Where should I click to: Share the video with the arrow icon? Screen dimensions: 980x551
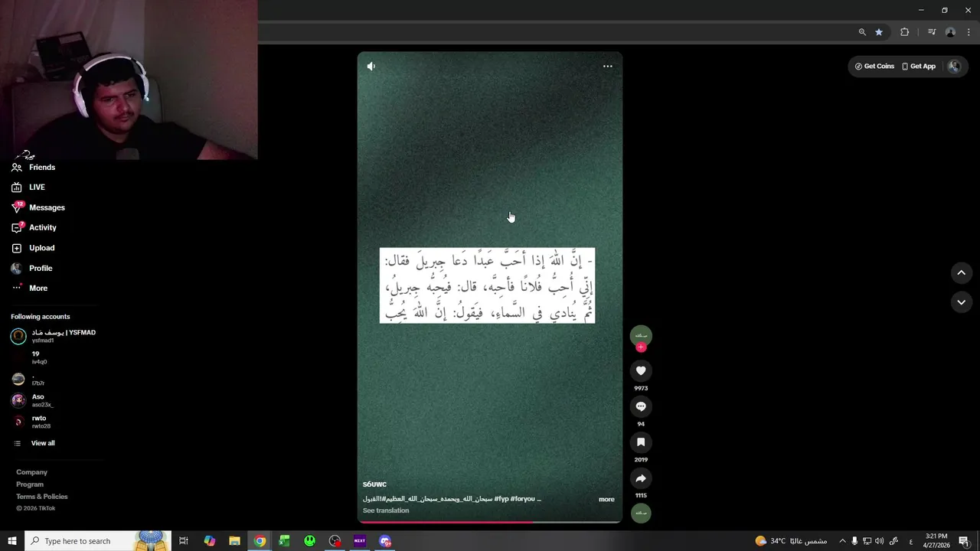click(641, 478)
